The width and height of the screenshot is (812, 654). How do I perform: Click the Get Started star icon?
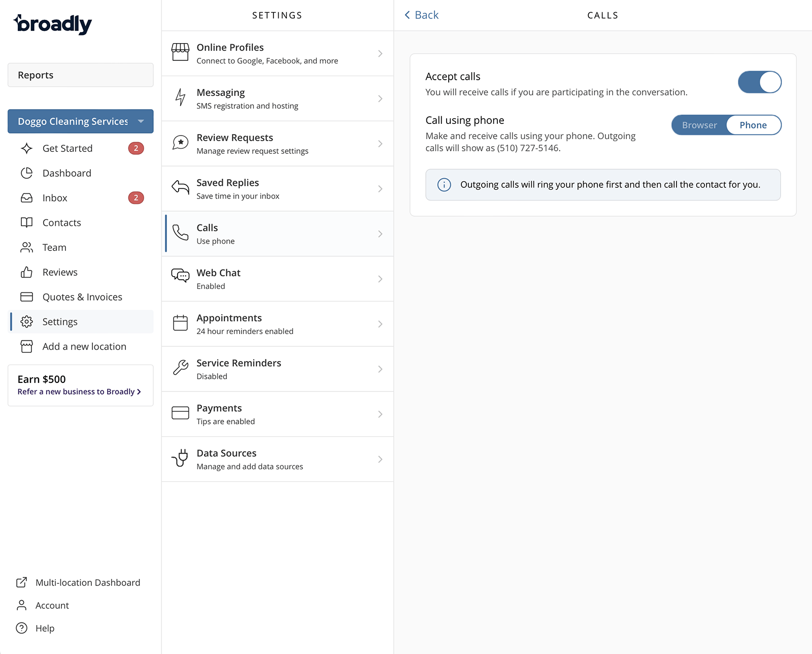[x=27, y=148]
